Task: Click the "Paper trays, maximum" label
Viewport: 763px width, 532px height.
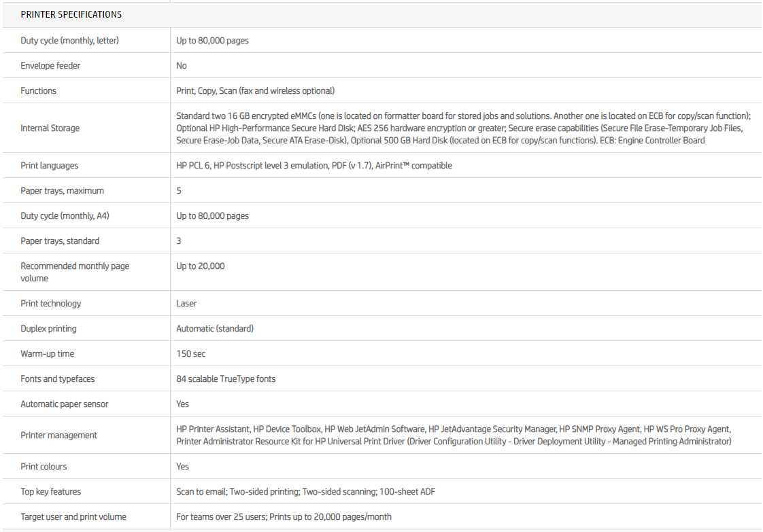Action: [62, 191]
